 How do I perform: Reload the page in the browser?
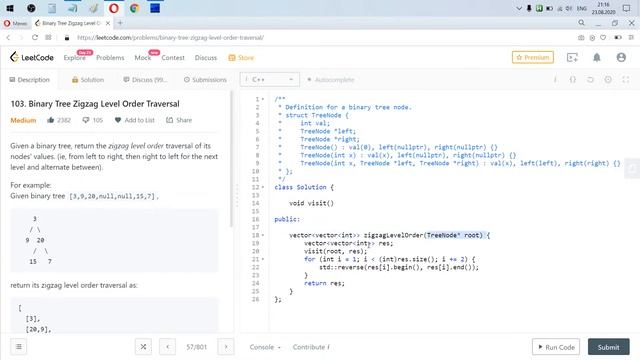tap(35, 38)
